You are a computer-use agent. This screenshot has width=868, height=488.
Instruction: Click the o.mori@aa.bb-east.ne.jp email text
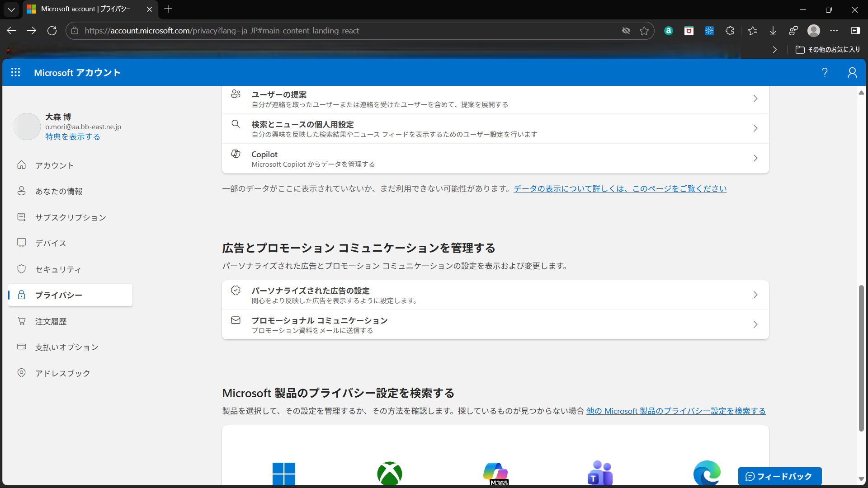tap(83, 127)
